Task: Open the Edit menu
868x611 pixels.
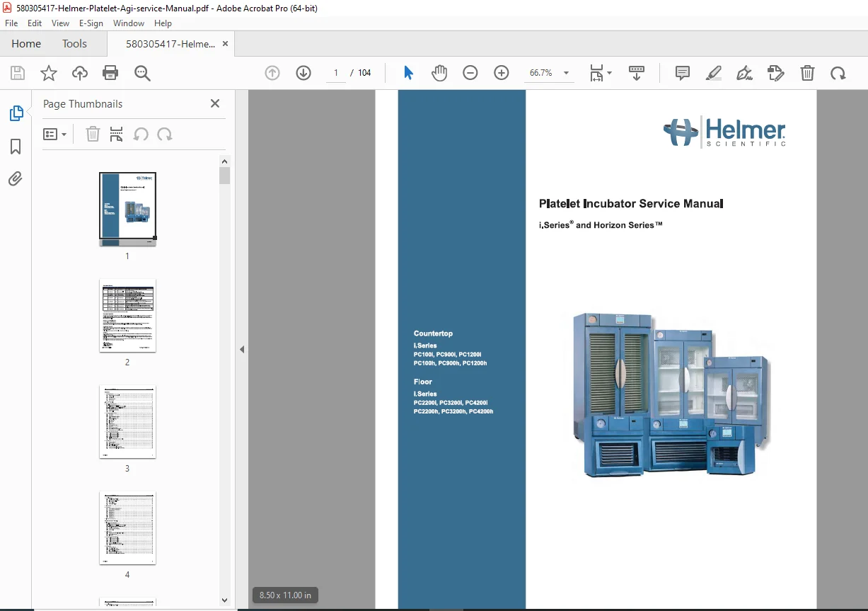Action: pos(35,23)
